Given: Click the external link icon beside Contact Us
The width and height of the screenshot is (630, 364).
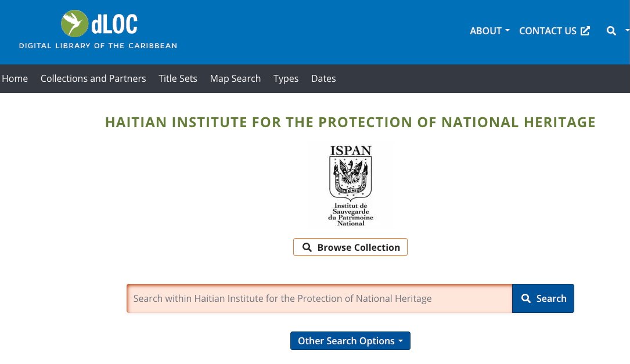Looking at the screenshot, I should tap(585, 31).
